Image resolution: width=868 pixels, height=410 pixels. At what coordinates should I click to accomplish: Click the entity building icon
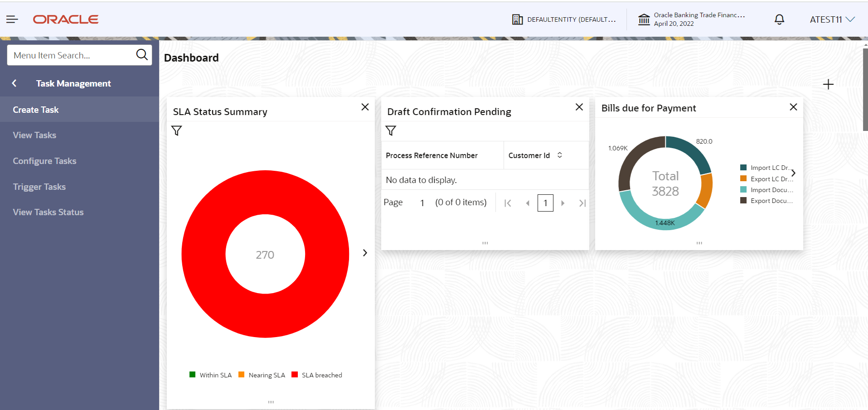tap(517, 19)
